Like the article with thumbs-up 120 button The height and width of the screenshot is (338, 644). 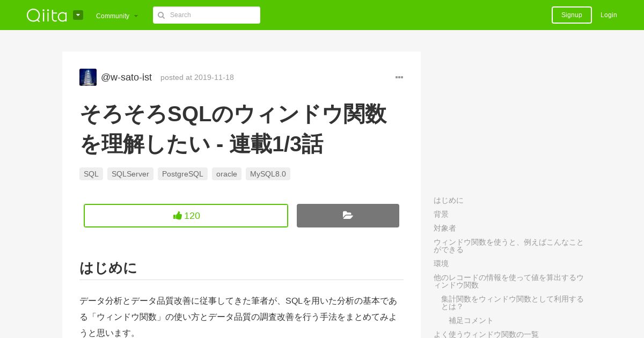pyautogui.click(x=186, y=216)
